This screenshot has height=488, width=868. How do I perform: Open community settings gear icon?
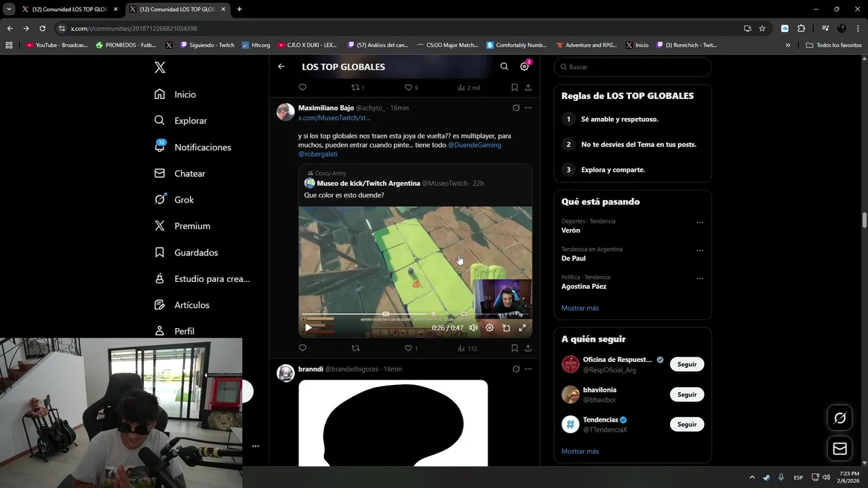tap(524, 66)
